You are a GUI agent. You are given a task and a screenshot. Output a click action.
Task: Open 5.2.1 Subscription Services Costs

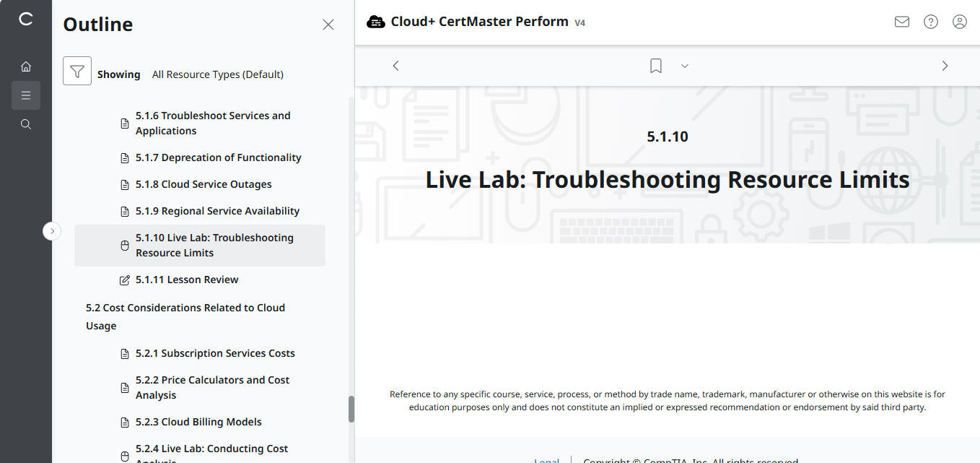pos(214,352)
